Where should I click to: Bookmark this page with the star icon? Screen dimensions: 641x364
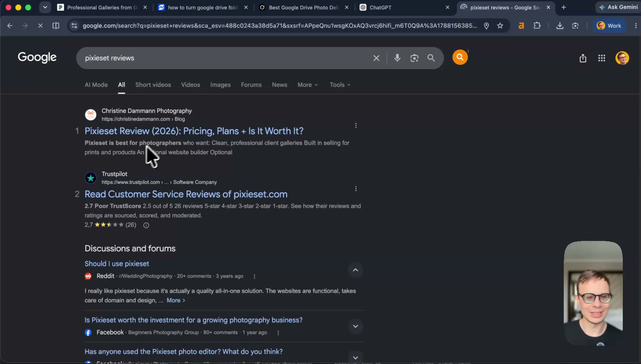click(x=500, y=26)
